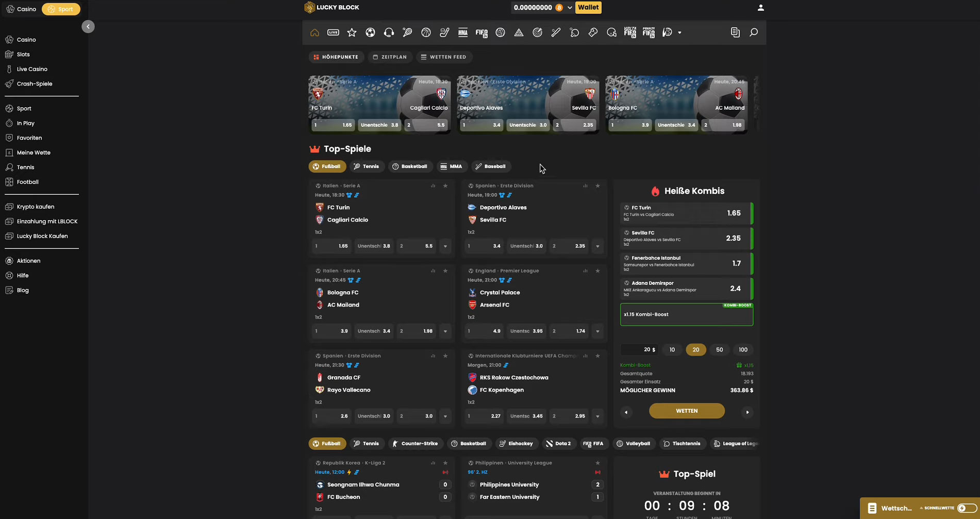The height and width of the screenshot is (519, 980).
Task: Select the Penalty FIFA icon
Action: [649, 32]
